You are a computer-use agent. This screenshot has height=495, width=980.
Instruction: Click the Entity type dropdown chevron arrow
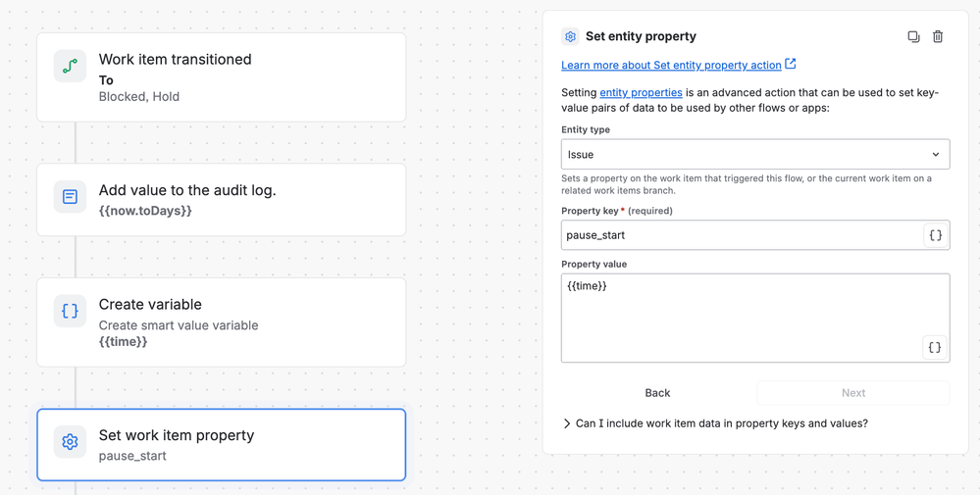[x=936, y=154]
